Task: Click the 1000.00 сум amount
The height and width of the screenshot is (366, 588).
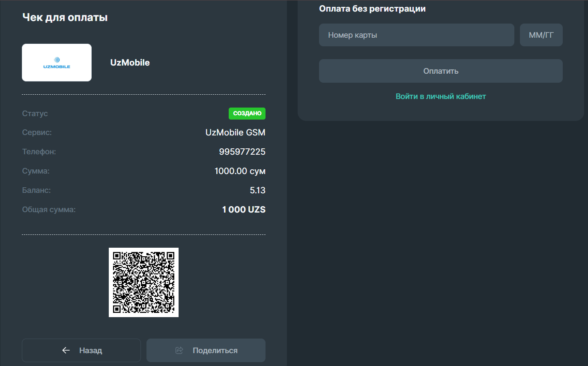Action: [240, 171]
